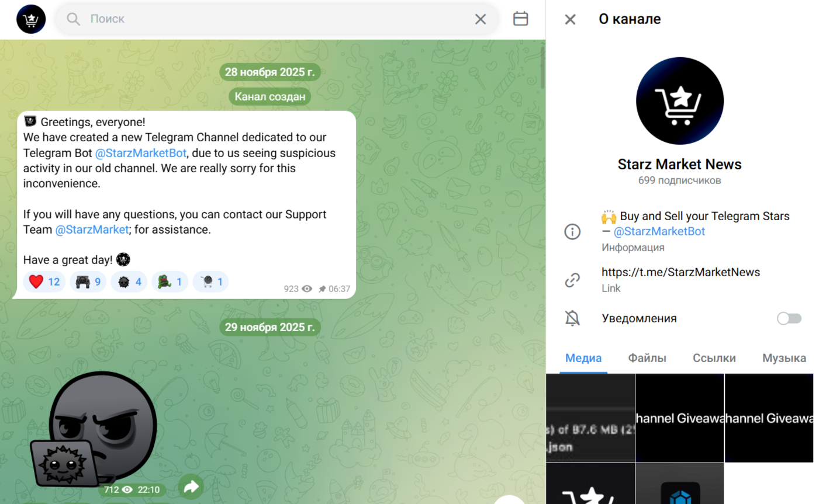The height and width of the screenshot is (504, 819).
Task: Click the chain link icon
Action: pos(572,280)
